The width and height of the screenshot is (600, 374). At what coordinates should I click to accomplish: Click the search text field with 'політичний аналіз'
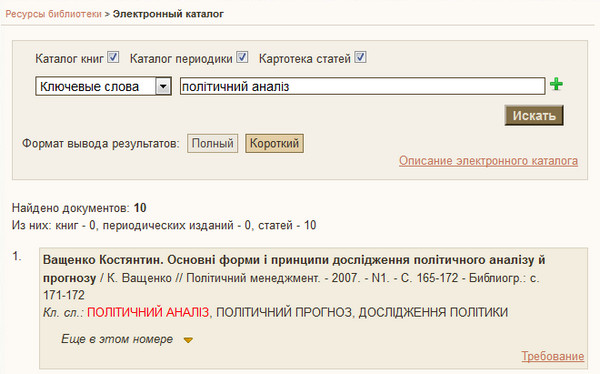point(362,86)
